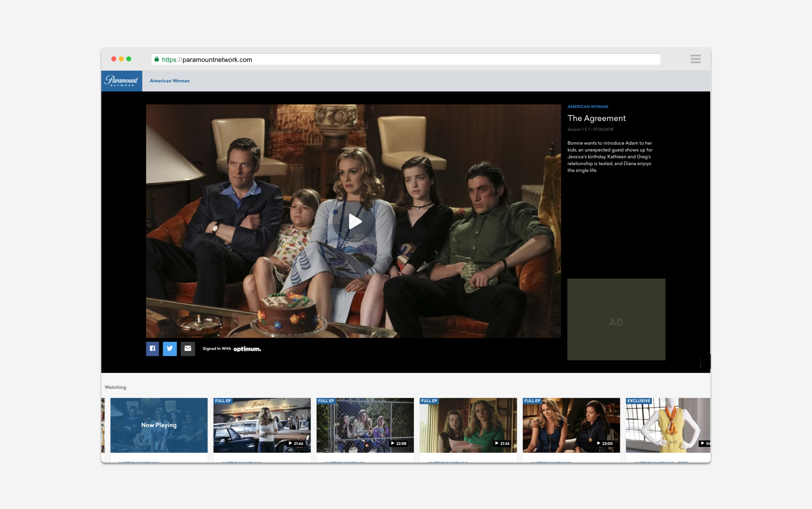Click the blue AMERICAN WOMAN show label
The image size is (812, 509).
pos(588,106)
